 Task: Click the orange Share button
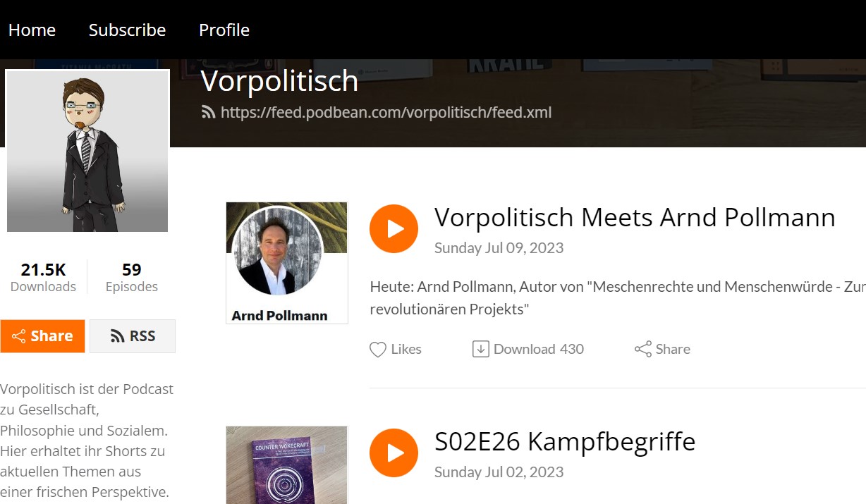coord(42,336)
